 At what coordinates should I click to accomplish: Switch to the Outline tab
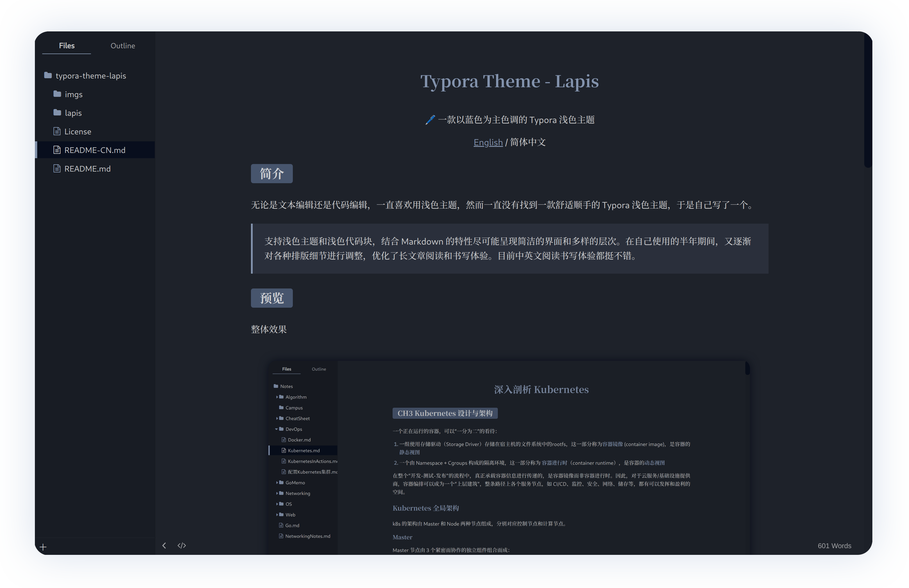tap(122, 46)
